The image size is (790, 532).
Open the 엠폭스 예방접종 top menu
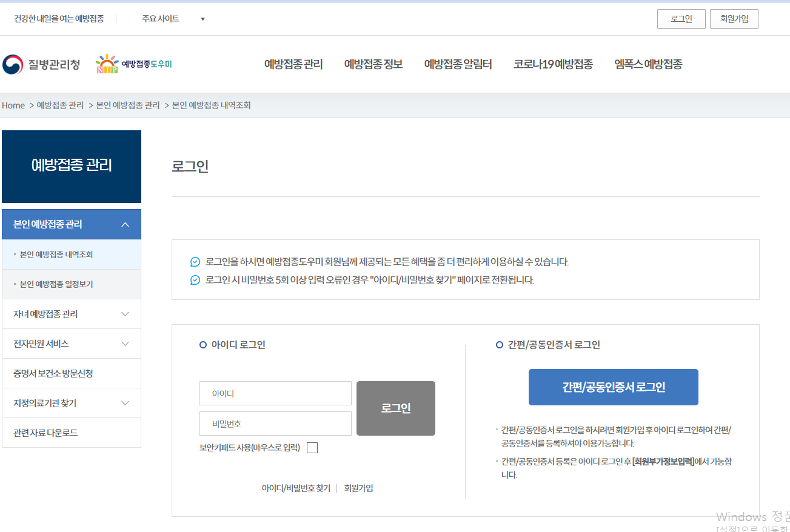pyautogui.click(x=648, y=64)
